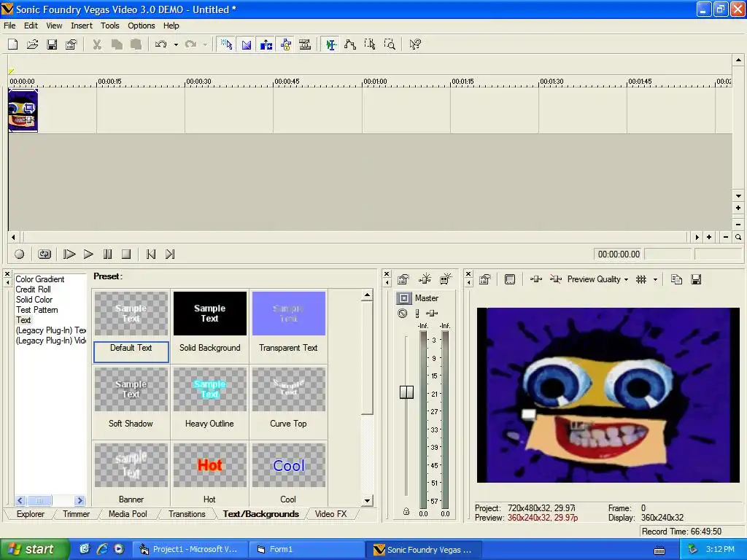Toggle Normal edit tool with cursor icon
The image size is (747, 560).
tap(330, 44)
